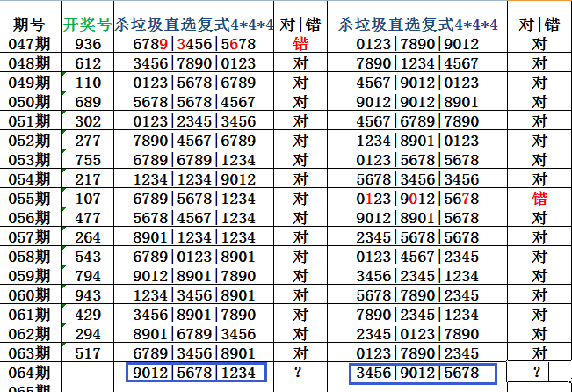Click draw number 294

pos(88,334)
